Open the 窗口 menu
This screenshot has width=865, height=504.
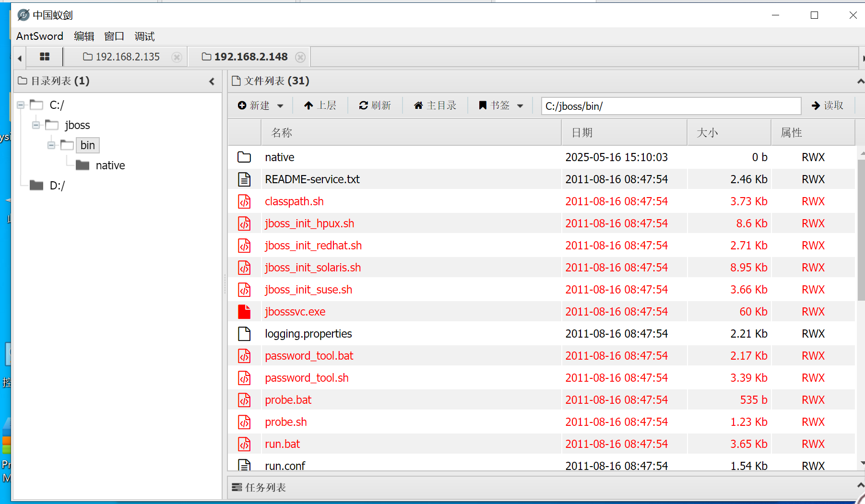point(114,36)
